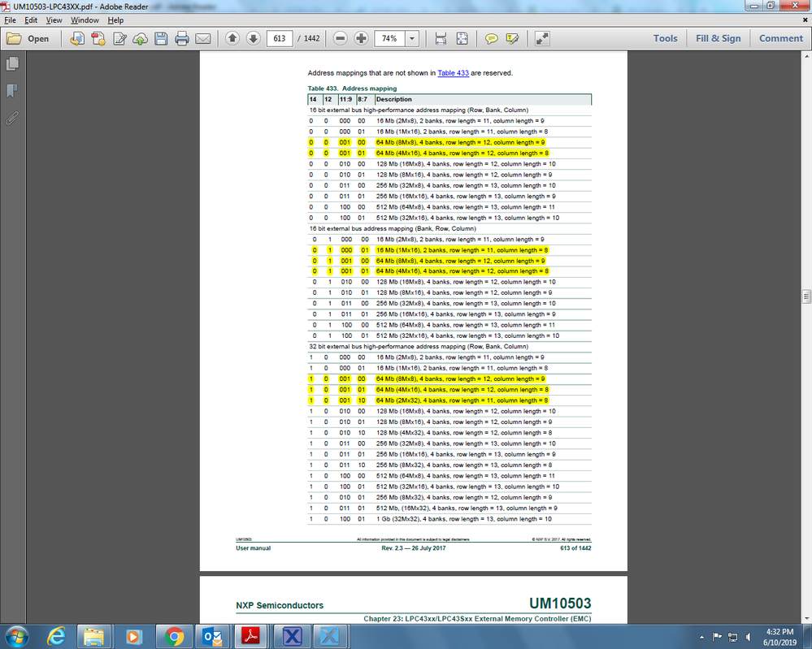Open the Edit menu
The height and width of the screenshot is (649, 812).
31,20
